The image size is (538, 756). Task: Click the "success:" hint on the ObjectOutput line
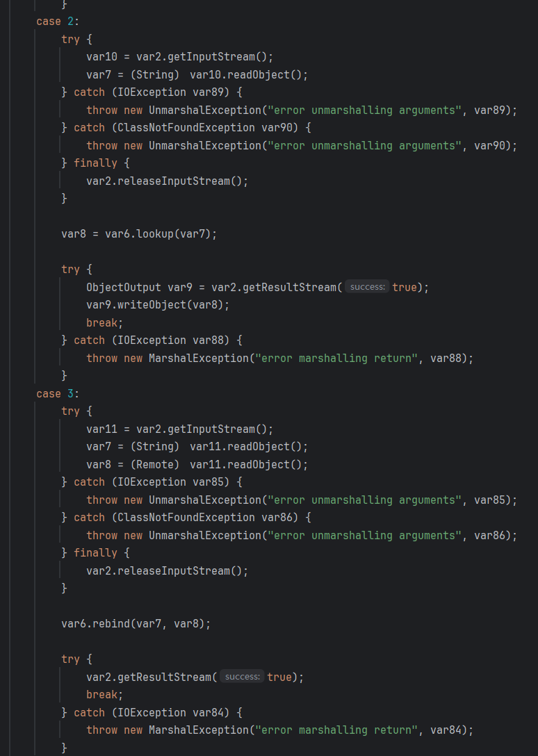368,287
